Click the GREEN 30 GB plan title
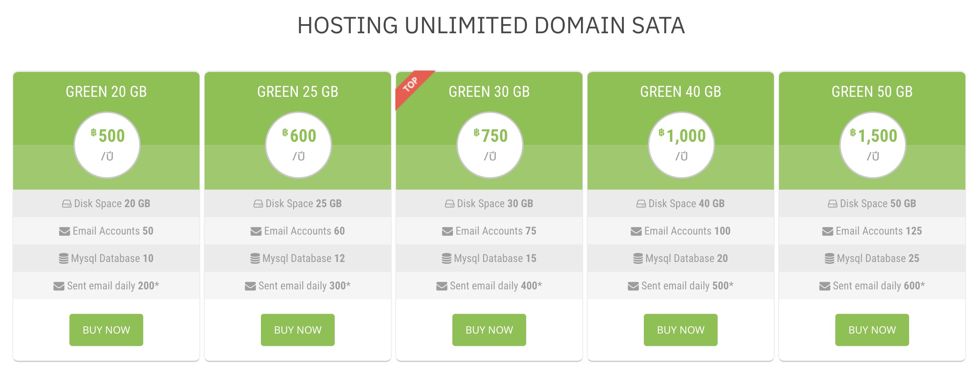Image resolution: width=980 pixels, height=380 pixels. (x=489, y=92)
